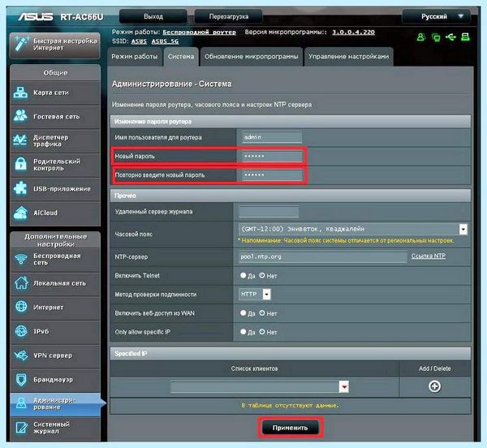Click the Карта сети network map icon

[x=20, y=93]
